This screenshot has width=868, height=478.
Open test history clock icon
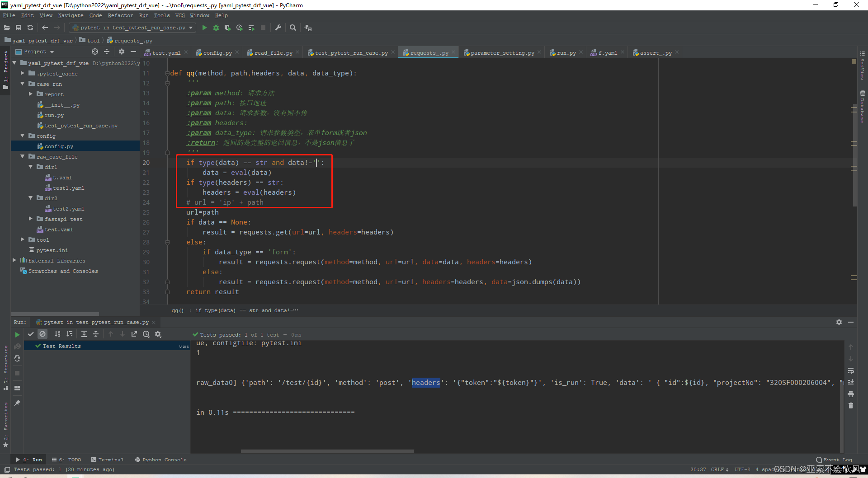click(x=146, y=334)
